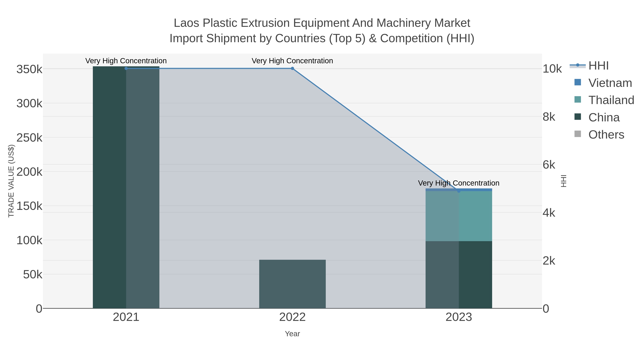
Task: Click the 2021 China bar
Action: tap(126, 187)
